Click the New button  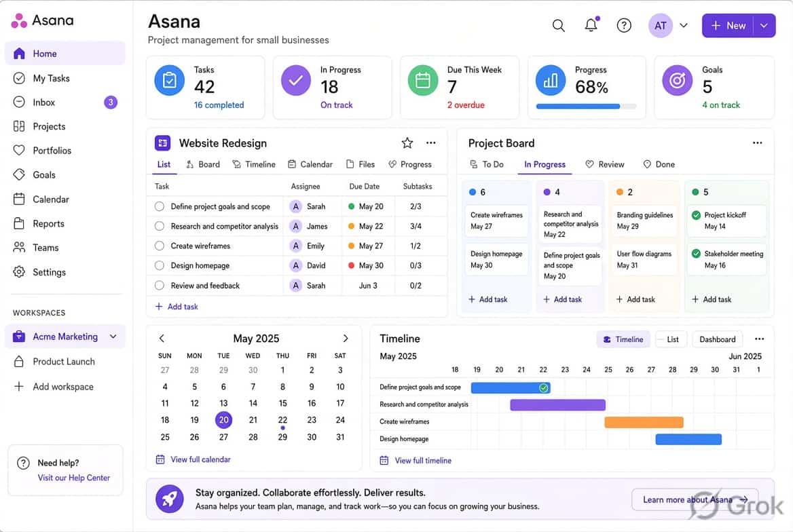tap(728, 25)
